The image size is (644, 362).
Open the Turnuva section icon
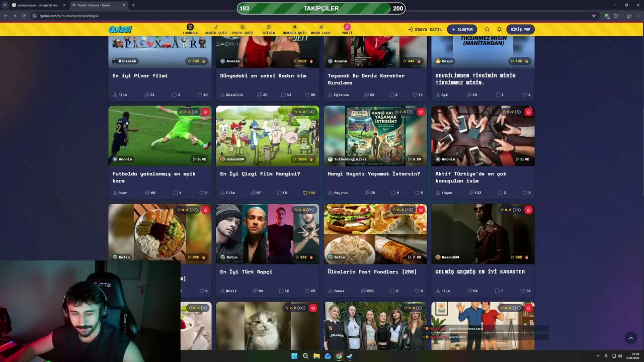190,27
